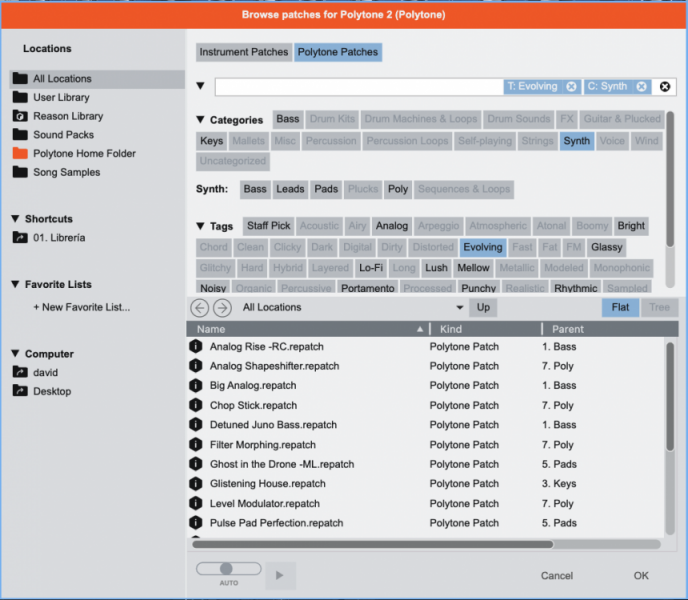Image resolution: width=688 pixels, height=600 pixels.
Task: Go back with the left arrow button
Action: pyautogui.click(x=200, y=308)
